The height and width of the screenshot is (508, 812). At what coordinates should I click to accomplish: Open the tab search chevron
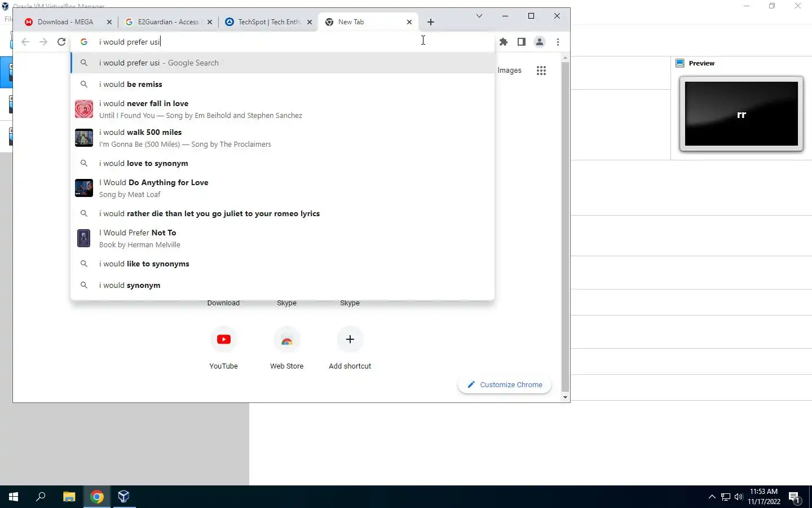click(479, 16)
